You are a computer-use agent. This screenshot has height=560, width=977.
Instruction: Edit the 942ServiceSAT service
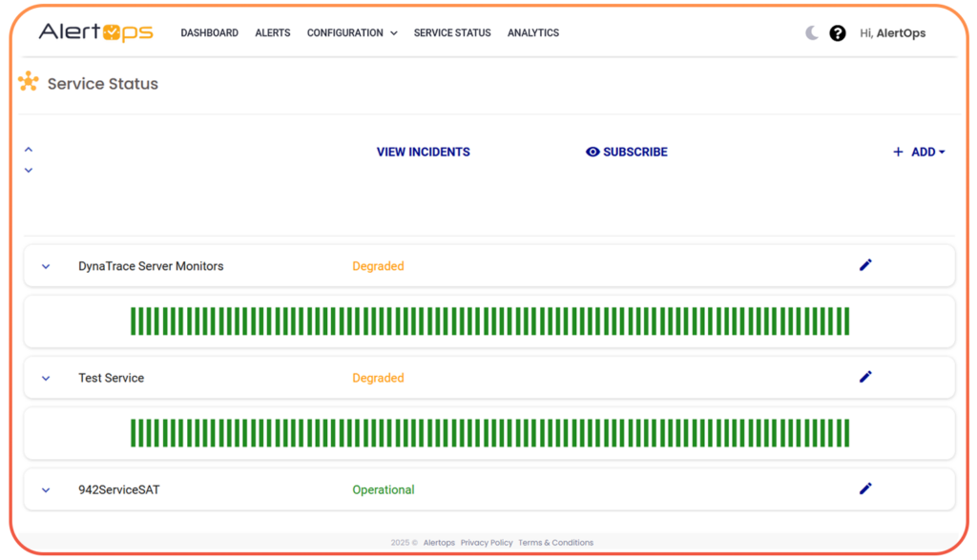(x=865, y=487)
